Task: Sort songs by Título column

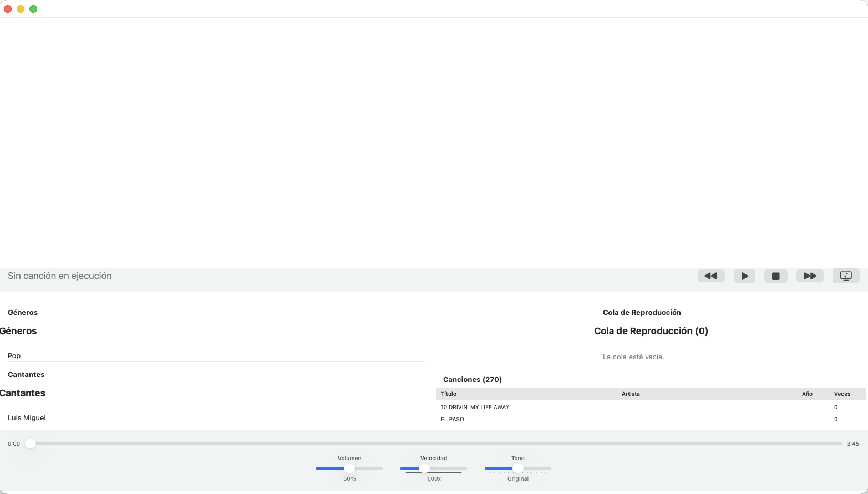Action: pyautogui.click(x=449, y=394)
